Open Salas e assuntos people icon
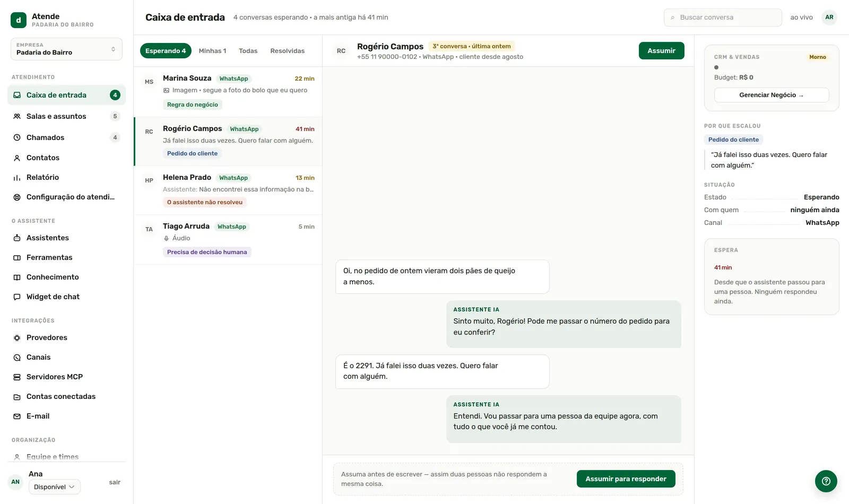The width and height of the screenshot is (849, 504). click(17, 116)
